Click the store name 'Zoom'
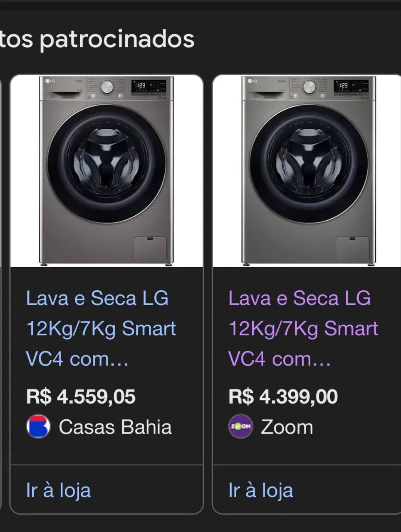 pos(287,426)
